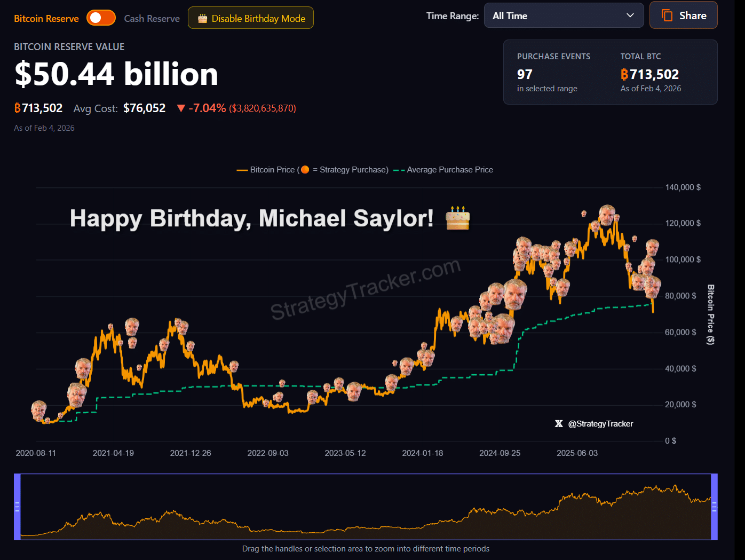Hide the Average Purchase Price legend series
Screen dimensions: 745x560
click(449, 170)
